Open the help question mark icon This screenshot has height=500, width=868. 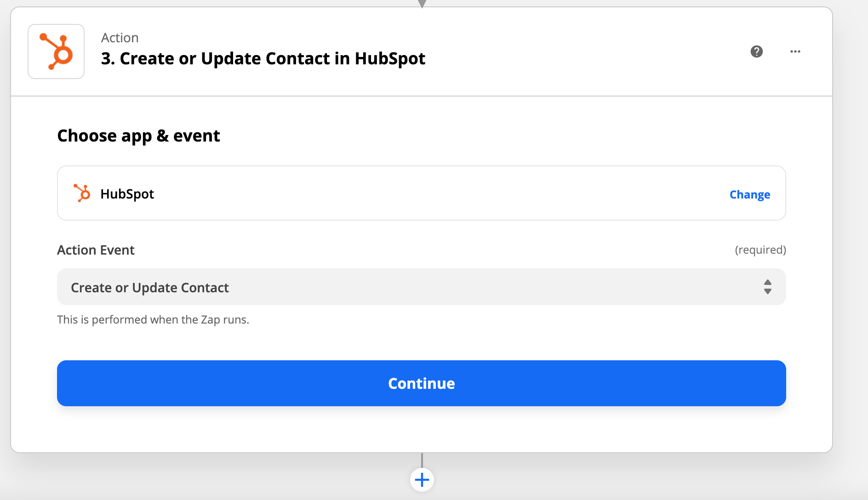click(756, 51)
